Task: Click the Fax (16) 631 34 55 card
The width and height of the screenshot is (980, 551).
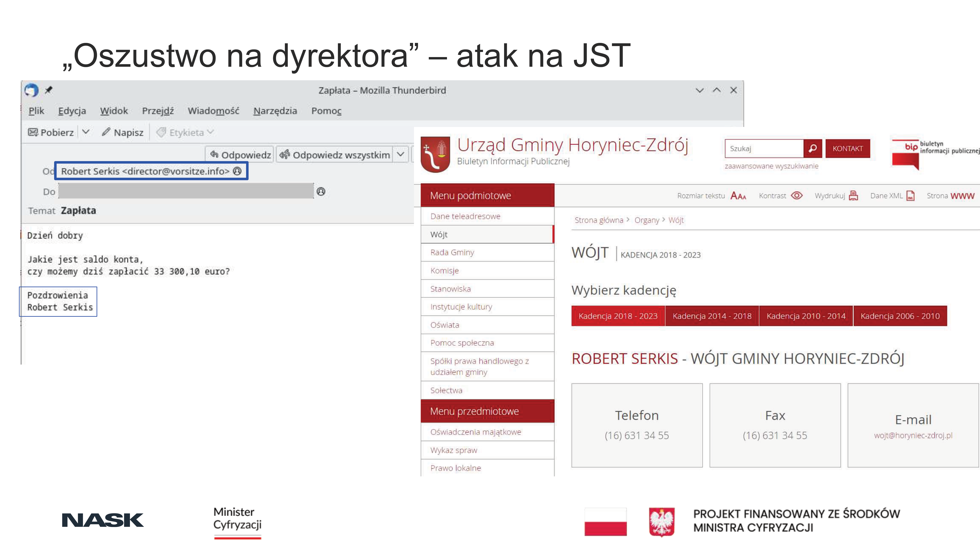Action: tap(775, 425)
